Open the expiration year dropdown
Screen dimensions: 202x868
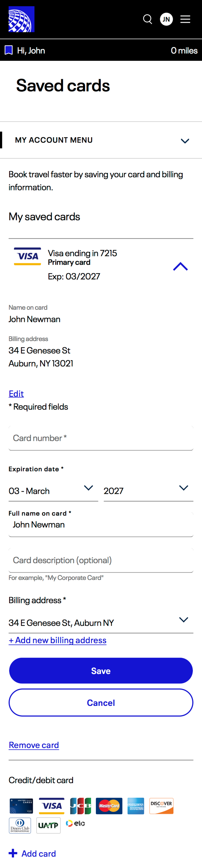click(148, 491)
